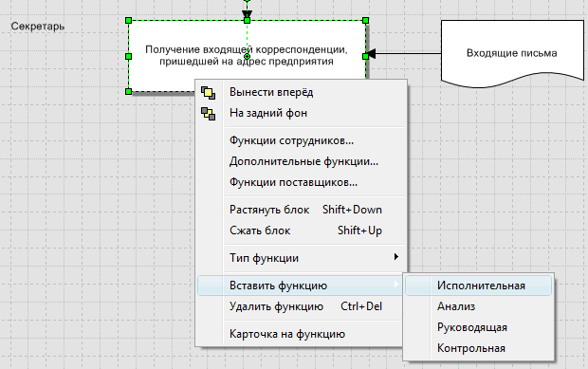
Task: Select the top-left green resize handle
Action: click(x=129, y=20)
